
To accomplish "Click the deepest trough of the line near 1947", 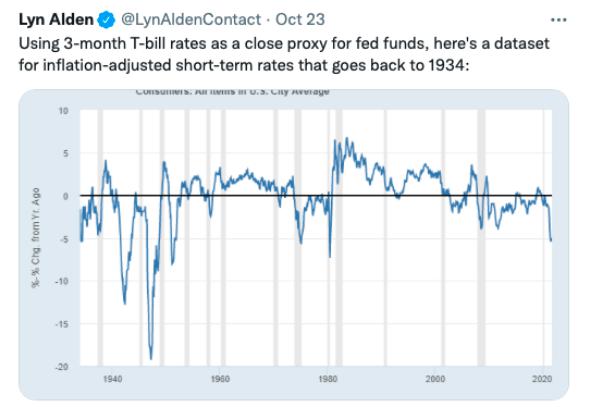I will coord(151,358).
